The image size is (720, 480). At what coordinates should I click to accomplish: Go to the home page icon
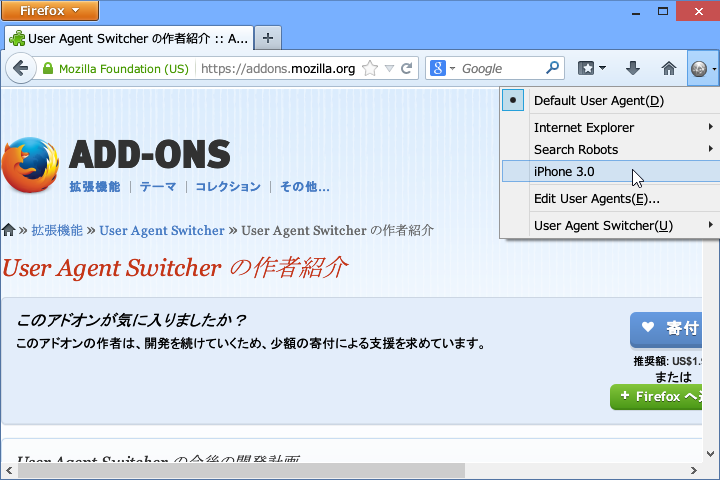point(669,68)
